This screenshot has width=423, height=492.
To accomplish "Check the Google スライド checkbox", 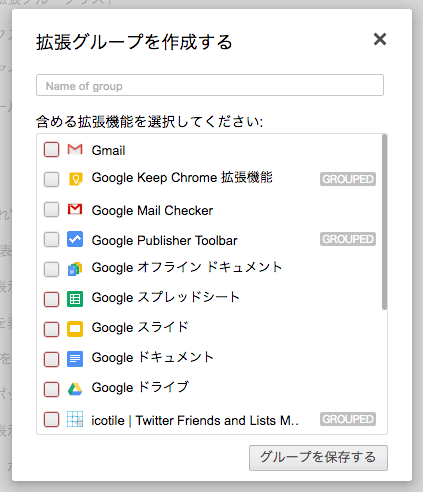I will click(51, 329).
